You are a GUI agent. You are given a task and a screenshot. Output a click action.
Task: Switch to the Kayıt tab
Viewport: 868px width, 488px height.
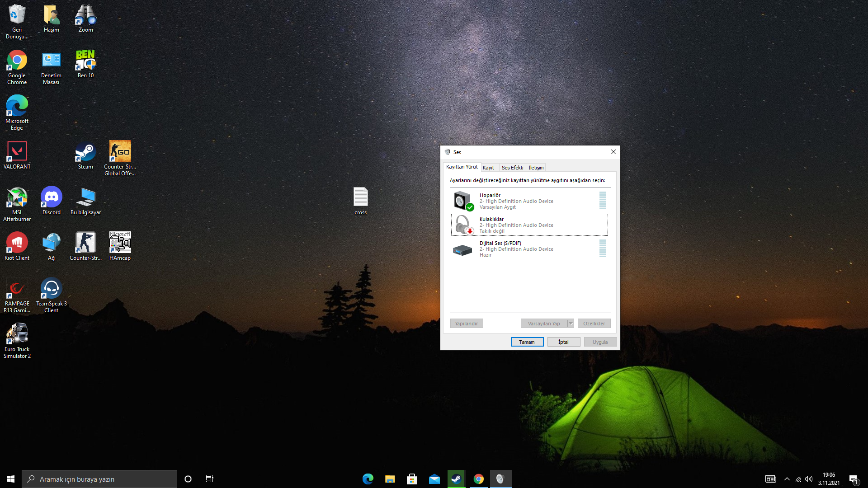click(x=488, y=168)
